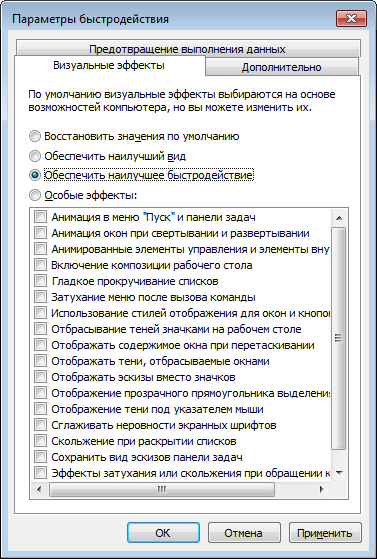Click the horizontal scrollbar thumb
377x559 pixels.
tap(162, 489)
